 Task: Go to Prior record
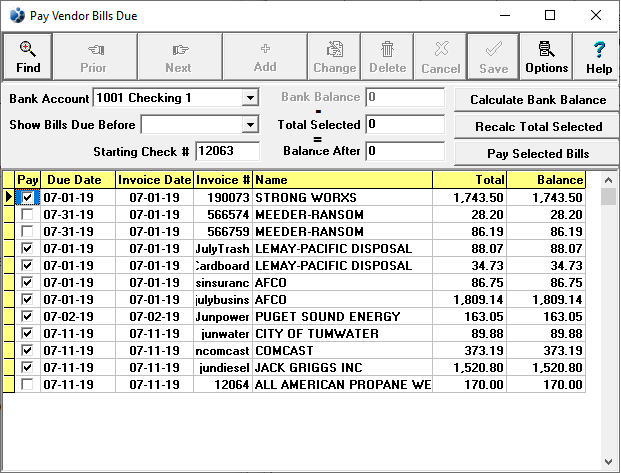94,48
